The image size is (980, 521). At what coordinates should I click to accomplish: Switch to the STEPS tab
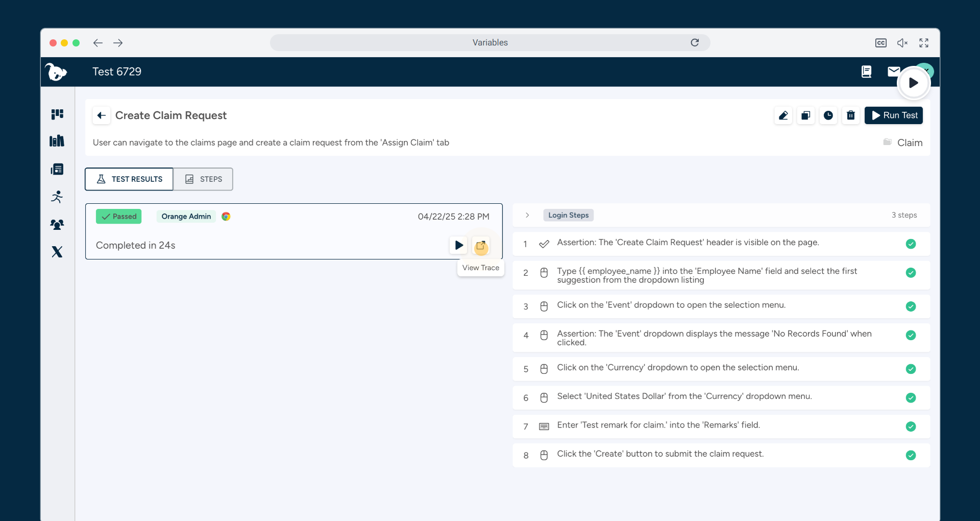click(x=203, y=179)
